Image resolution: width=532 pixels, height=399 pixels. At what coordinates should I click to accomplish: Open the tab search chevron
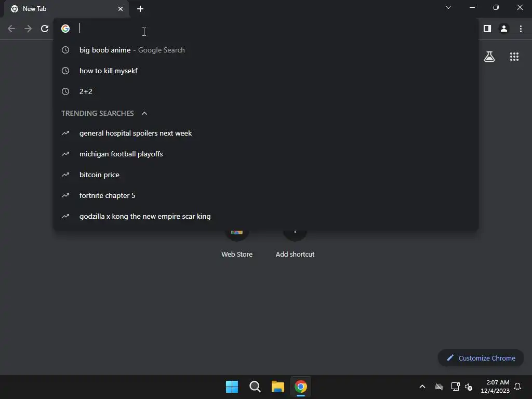[448, 7]
